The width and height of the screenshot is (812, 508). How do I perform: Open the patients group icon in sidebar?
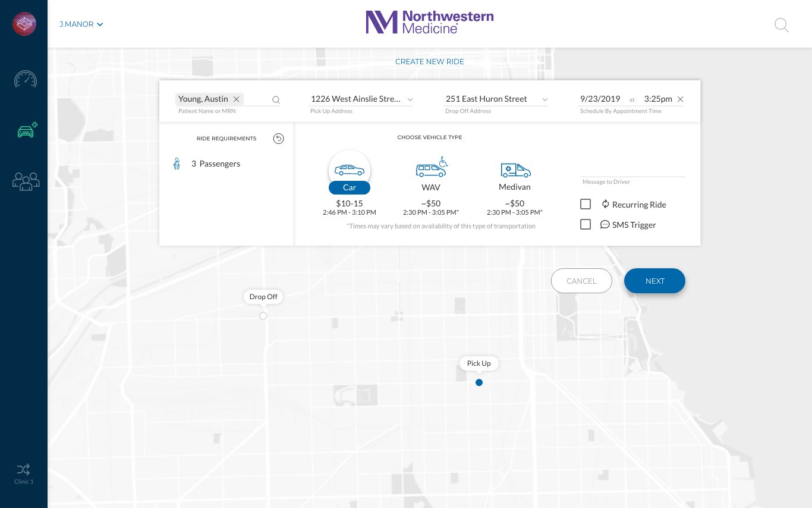point(26,181)
